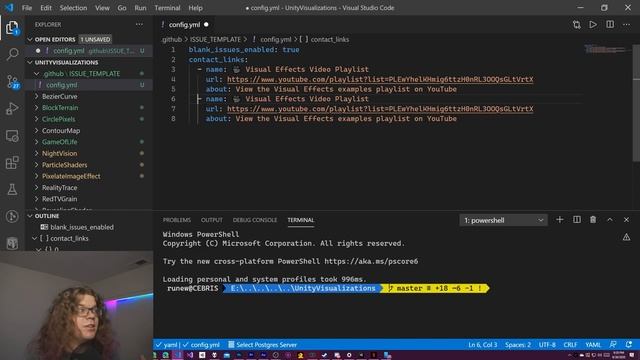This screenshot has width=640, height=360.
Task: Open the File menu
Action: (27, 8)
